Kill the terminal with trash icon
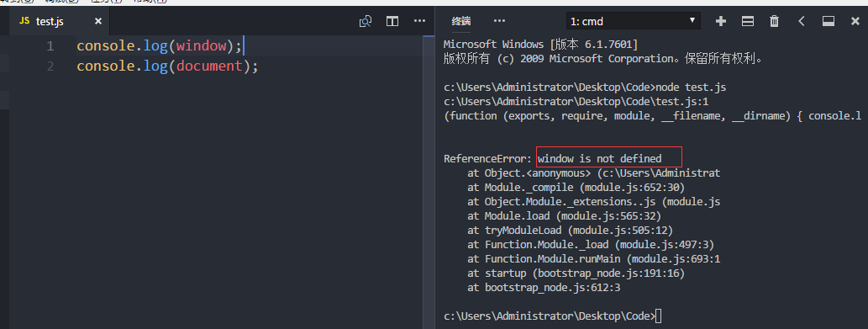The image size is (868, 329). [x=775, y=21]
